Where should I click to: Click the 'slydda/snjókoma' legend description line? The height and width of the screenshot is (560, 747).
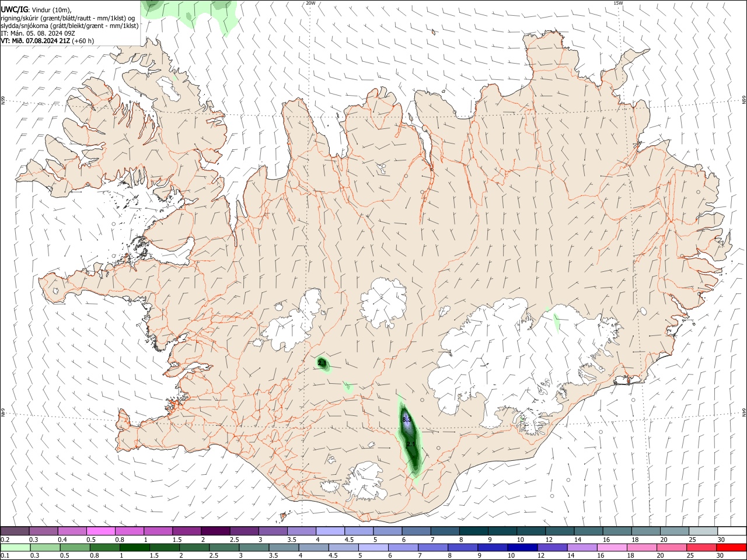[69, 26]
